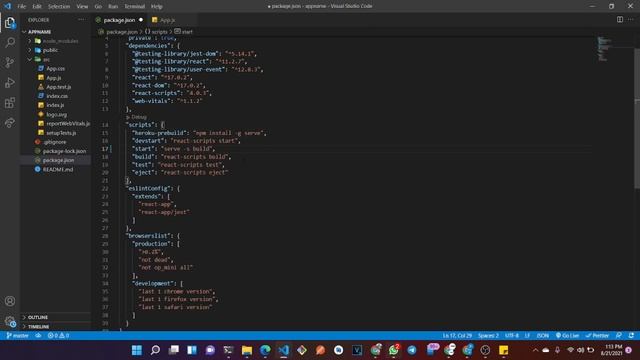640x360 pixels.
Task: Open the Terminal menu
Action: click(x=134, y=7)
